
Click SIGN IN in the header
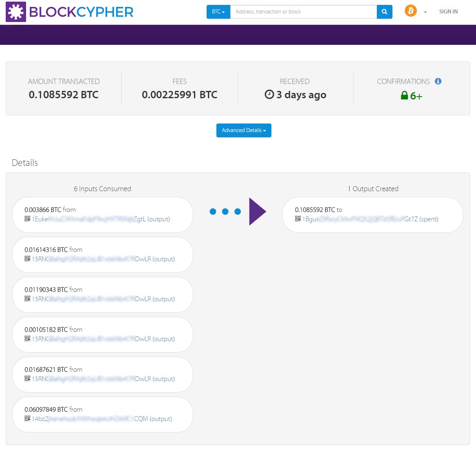point(448,11)
